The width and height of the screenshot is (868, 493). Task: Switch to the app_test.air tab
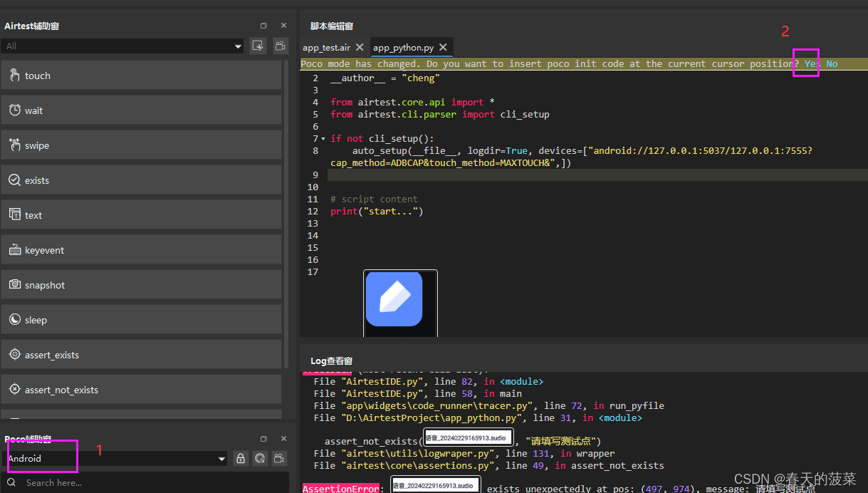click(326, 48)
